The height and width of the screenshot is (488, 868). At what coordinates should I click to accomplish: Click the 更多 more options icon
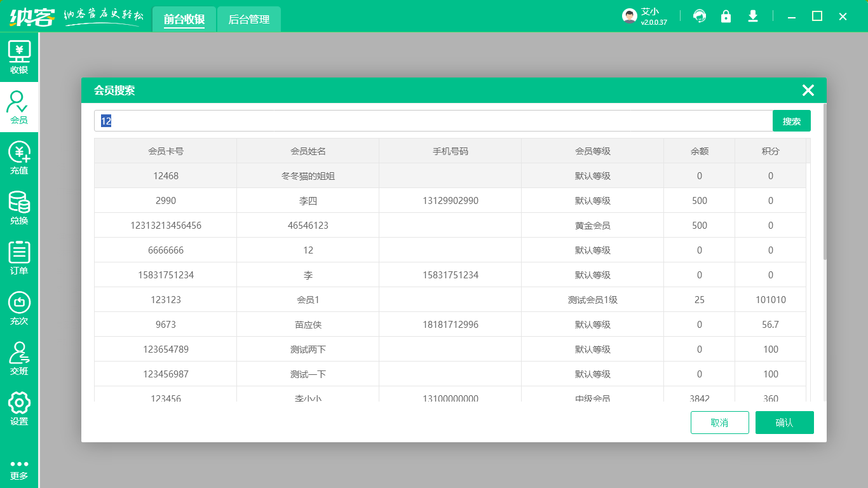click(19, 469)
